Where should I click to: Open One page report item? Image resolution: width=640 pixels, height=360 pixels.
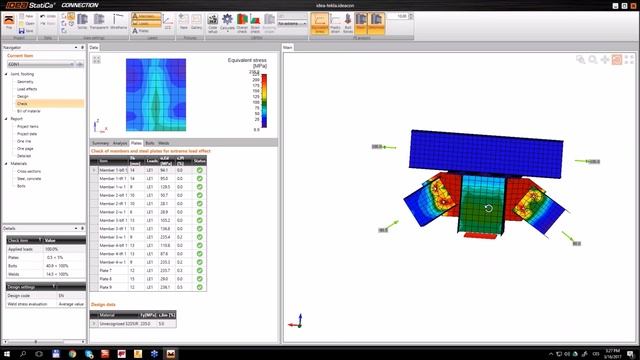point(25,149)
